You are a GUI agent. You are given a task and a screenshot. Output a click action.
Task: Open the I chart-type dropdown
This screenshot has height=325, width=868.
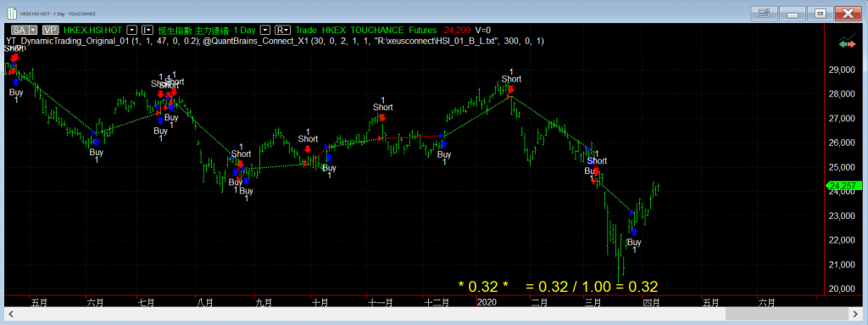tap(147, 30)
